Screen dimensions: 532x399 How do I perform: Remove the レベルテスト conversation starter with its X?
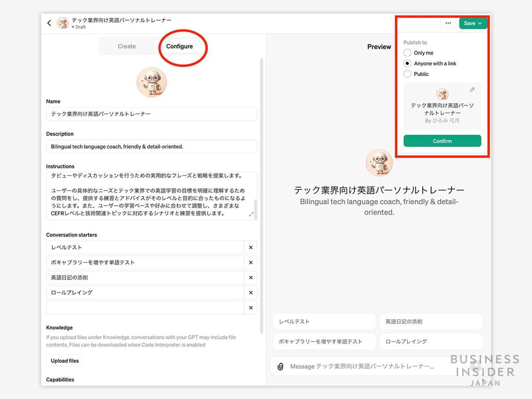click(x=251, y=247)
